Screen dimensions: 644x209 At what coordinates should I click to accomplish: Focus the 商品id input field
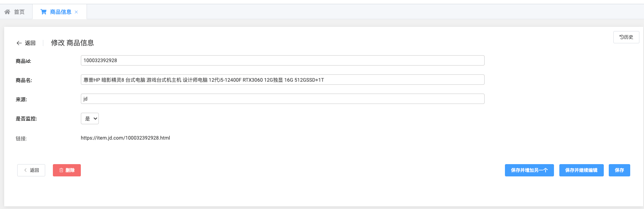(x=282, y=61)
